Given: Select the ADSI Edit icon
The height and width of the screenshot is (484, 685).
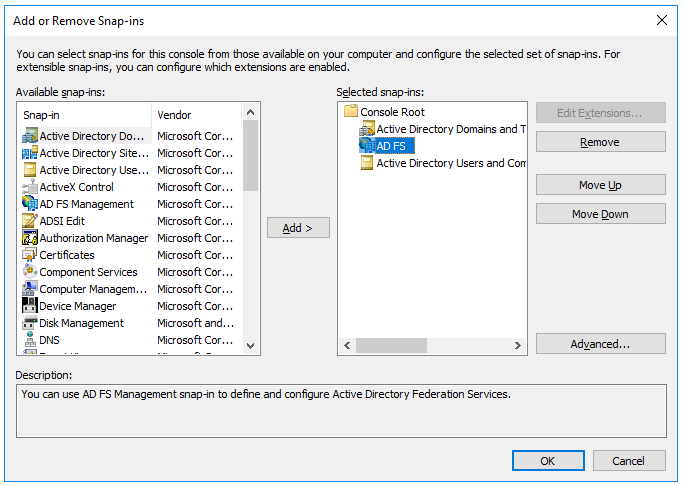Looking at the screenshot, I should 30,221.
